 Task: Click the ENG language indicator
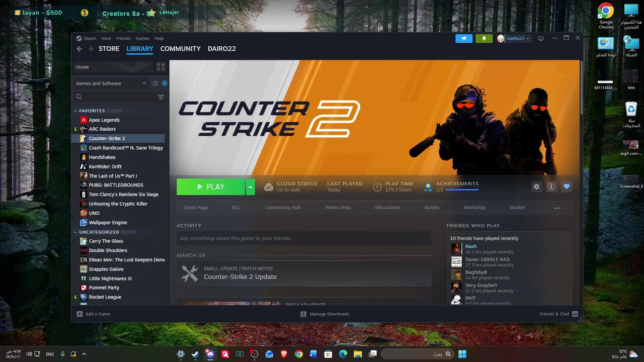coord(50,354)
